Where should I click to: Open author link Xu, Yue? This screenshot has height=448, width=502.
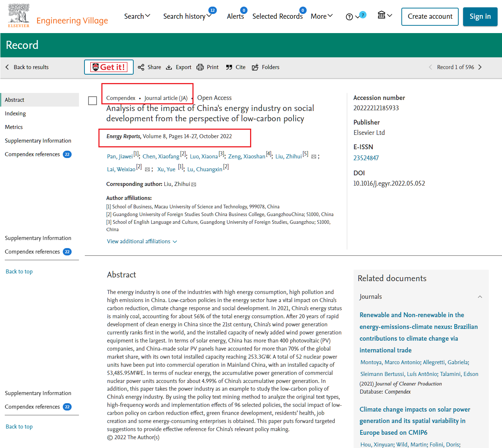166,169
